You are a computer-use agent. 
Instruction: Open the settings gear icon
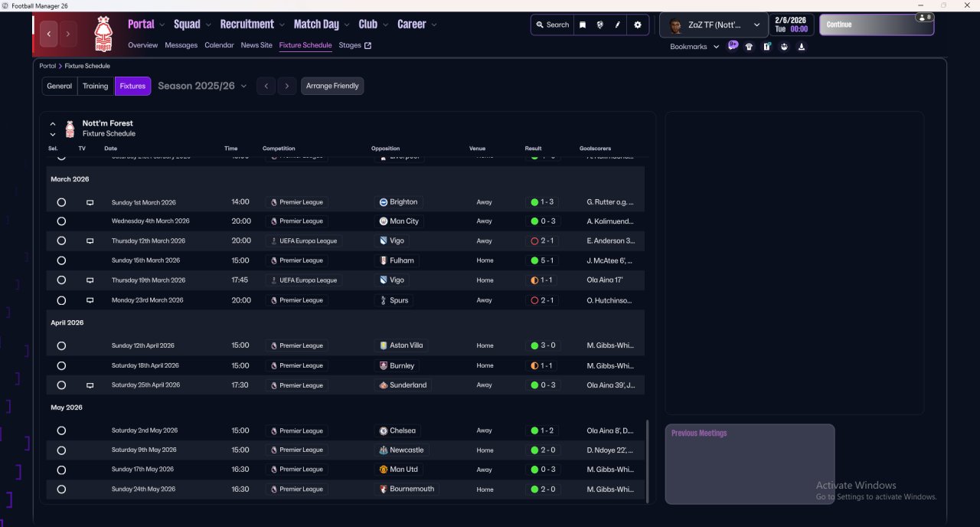click(637, 25)
